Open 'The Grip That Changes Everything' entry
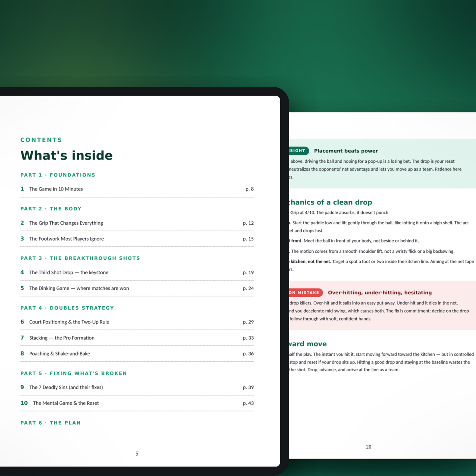Viewport: 476px width, 476px height. pos(137,223)
